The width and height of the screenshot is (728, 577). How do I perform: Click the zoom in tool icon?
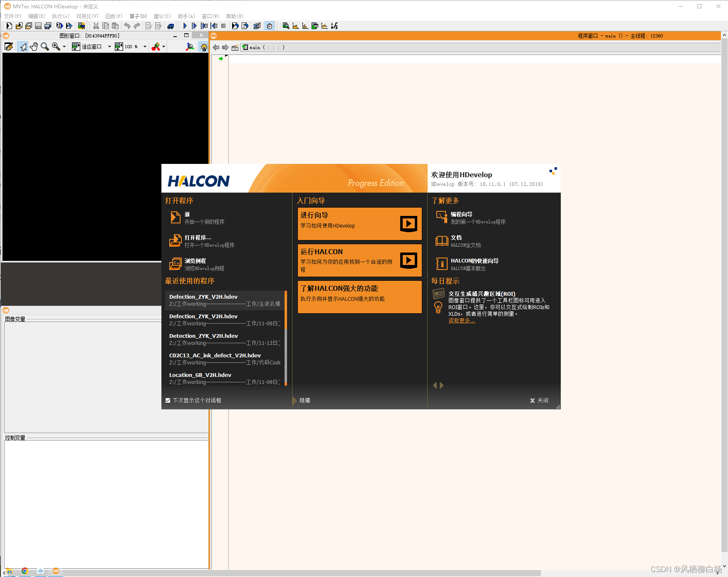[x=56, y=47]
